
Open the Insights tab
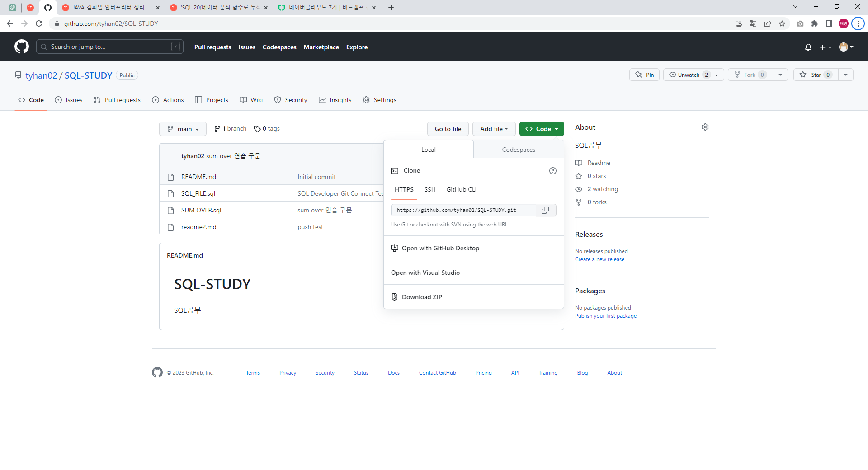335,100
